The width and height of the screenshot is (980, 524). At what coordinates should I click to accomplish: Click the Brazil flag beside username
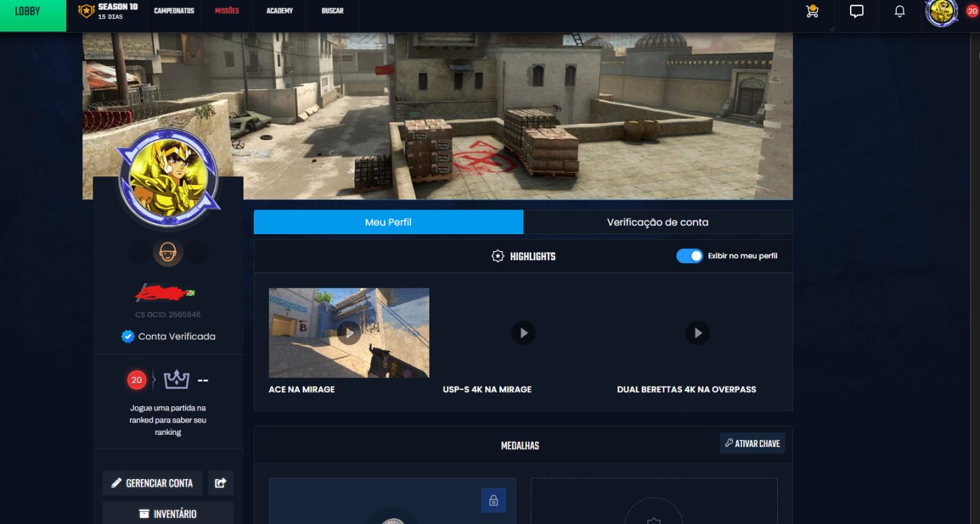pyautogui.click(x=191, y=293)
